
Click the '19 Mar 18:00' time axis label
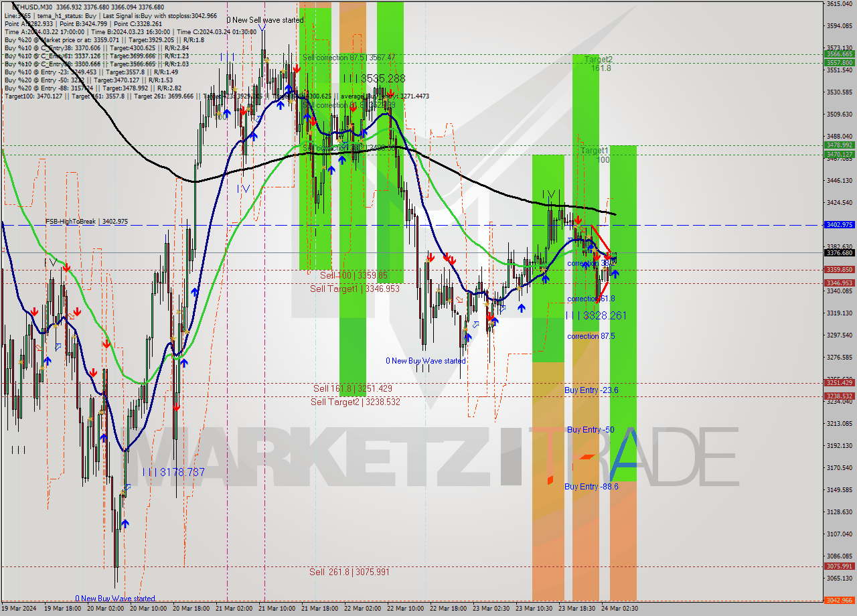point(63,609)
